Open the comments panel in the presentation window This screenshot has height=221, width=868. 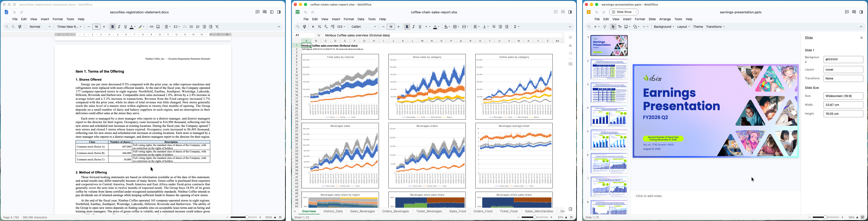[x=854, y=12]
